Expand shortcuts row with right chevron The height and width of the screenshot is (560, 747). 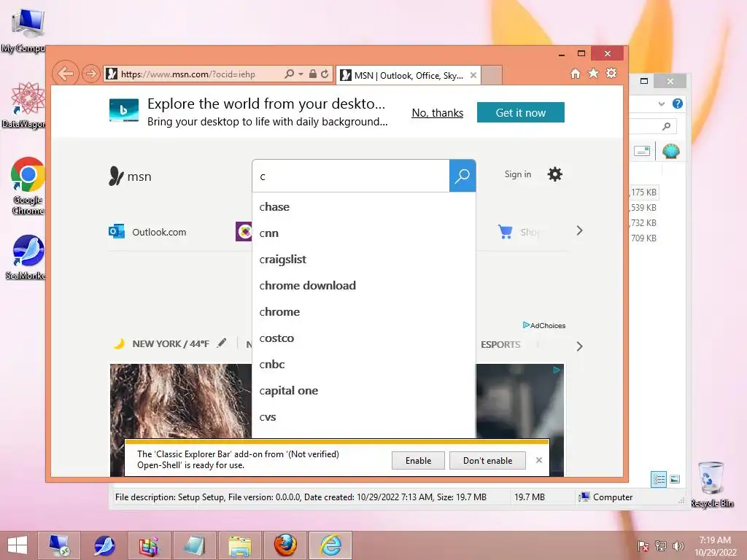coord(579,231)
